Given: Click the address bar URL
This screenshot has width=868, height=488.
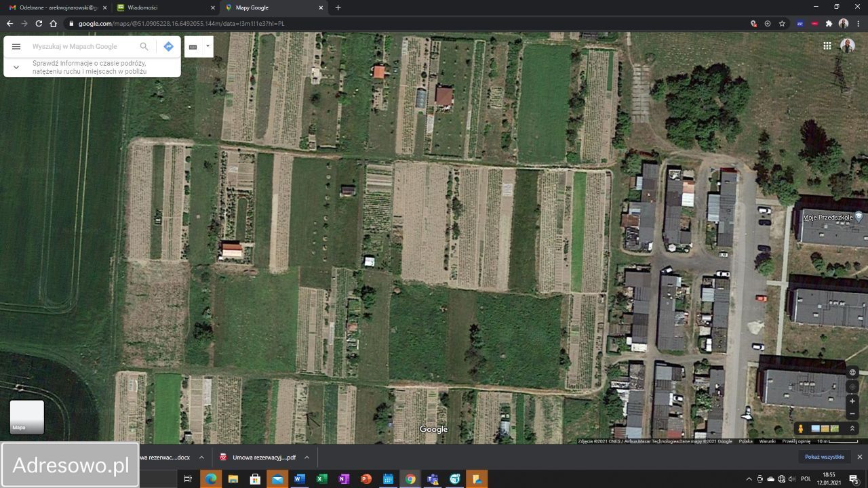Looking at the screenshot, I should point(181,24).
